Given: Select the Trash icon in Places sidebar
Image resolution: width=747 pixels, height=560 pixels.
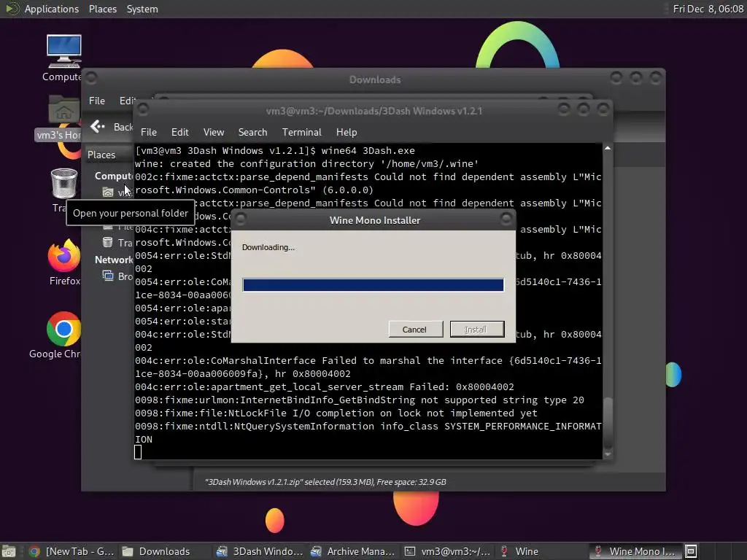Looking at the screenshot, I should click(x=108, y=242).
